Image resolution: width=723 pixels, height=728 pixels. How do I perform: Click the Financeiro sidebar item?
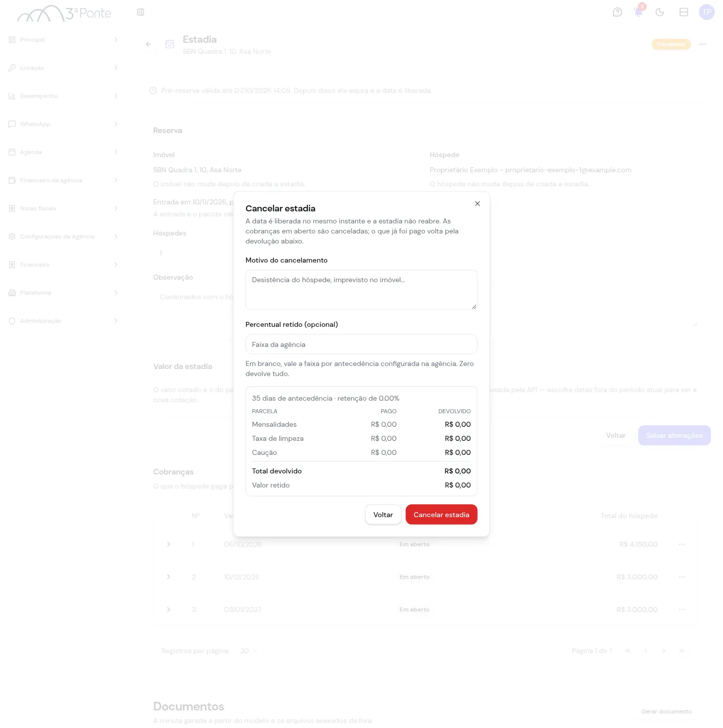63,265
